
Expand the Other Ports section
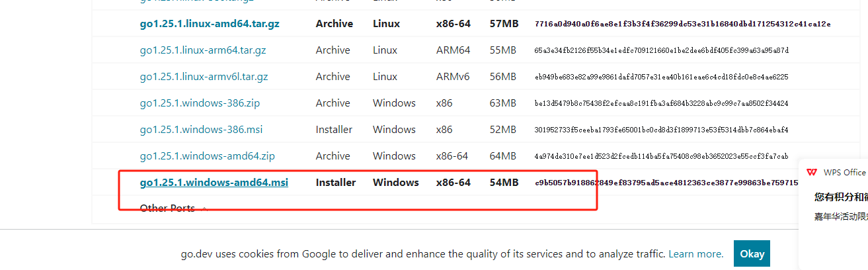pos(173,208)
